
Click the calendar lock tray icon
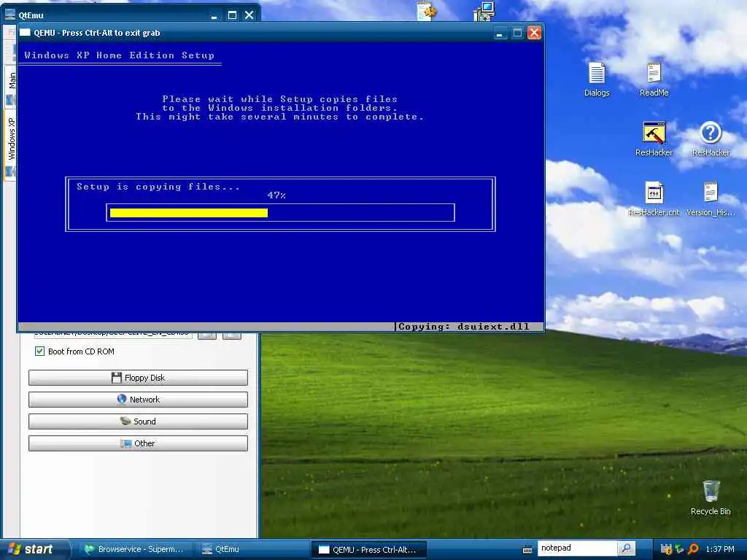pos(666,549)
